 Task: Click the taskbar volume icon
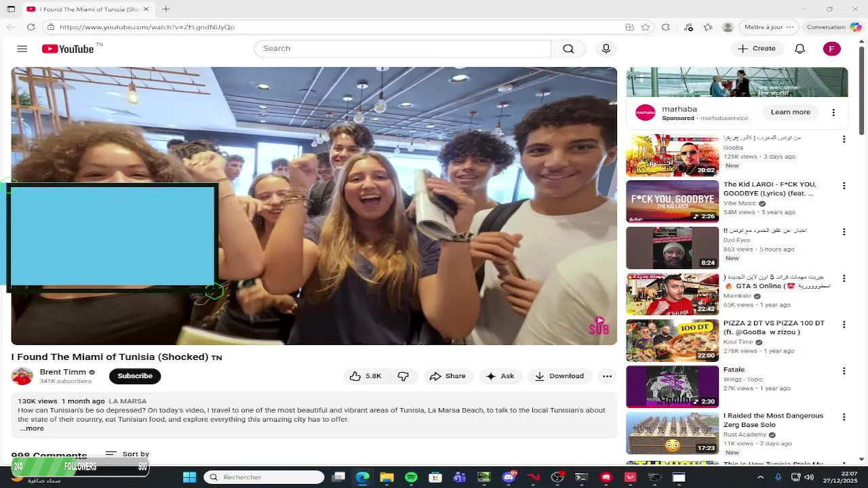(x=808, y=477)
